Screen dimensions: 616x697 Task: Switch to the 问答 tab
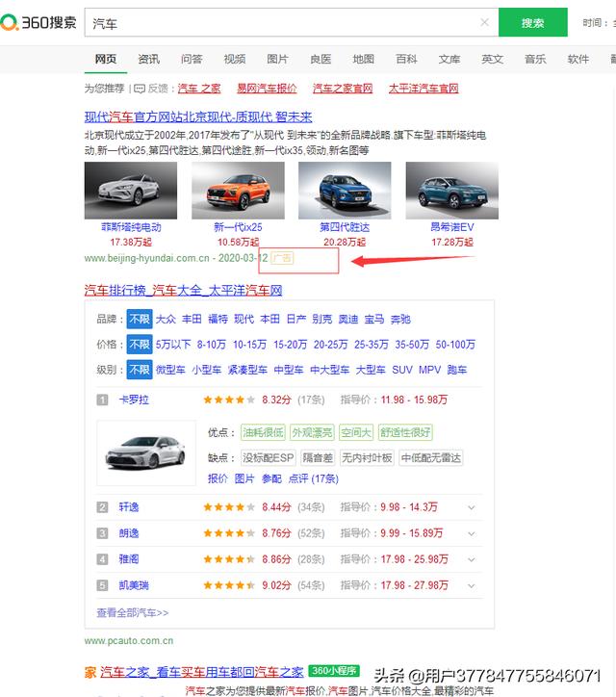tap(192, 59)
